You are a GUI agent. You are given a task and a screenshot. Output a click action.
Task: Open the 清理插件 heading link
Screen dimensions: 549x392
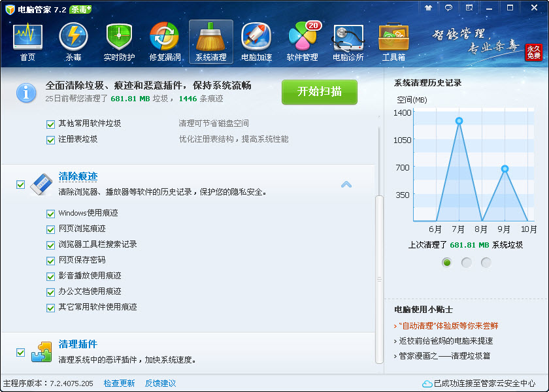pyautogui.click(x=78, y=344)
